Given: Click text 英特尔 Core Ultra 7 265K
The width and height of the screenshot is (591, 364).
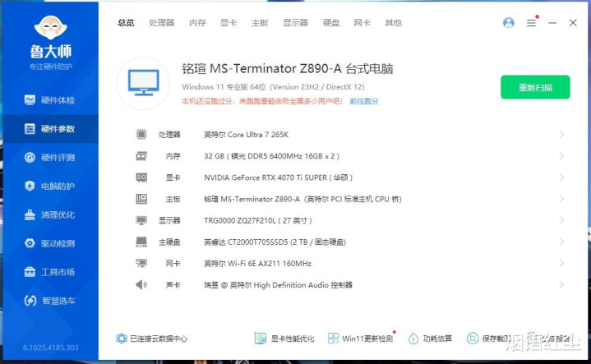Looking at the screenshot, I should tap(246, 135).
